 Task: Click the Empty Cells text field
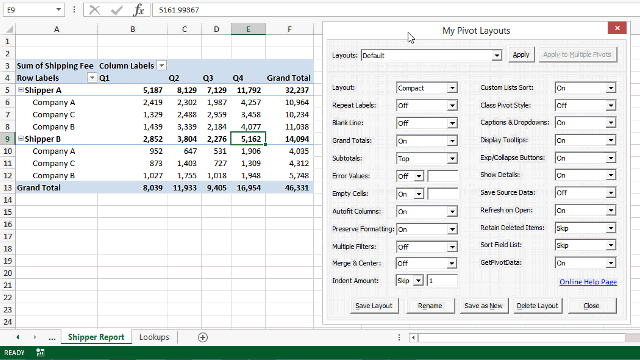pos(443,194)
